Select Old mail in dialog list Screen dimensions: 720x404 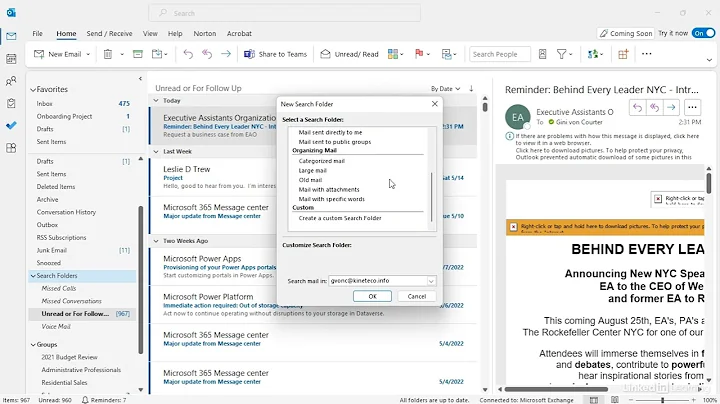(x=310, y=180)
